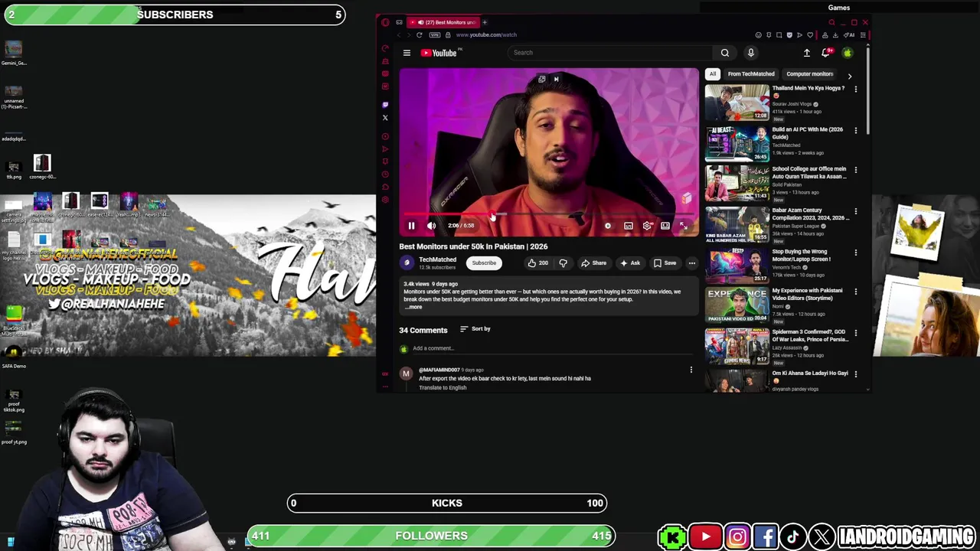This screenshot has height=551, width=980.
Task: Click the browser back arrow
Action: point(398,35)
